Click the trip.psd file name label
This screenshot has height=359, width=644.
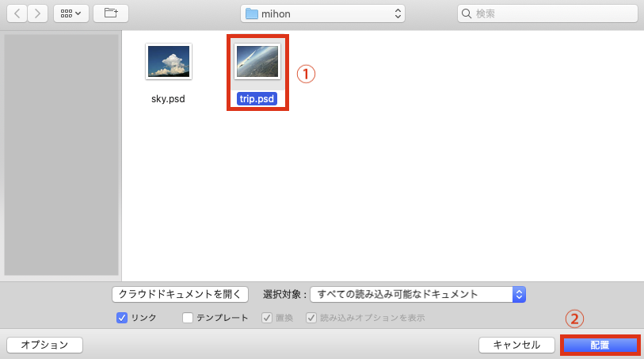coord(257,99)
